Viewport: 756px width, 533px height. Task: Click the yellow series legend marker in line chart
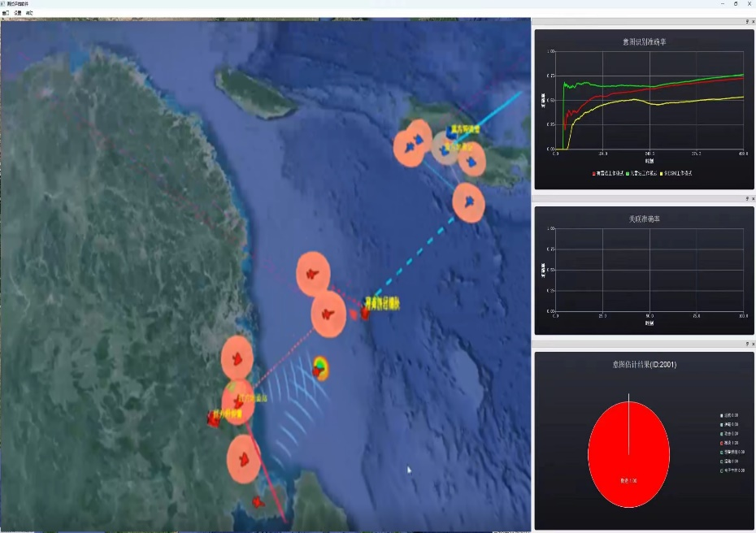[x=663, y=173]
